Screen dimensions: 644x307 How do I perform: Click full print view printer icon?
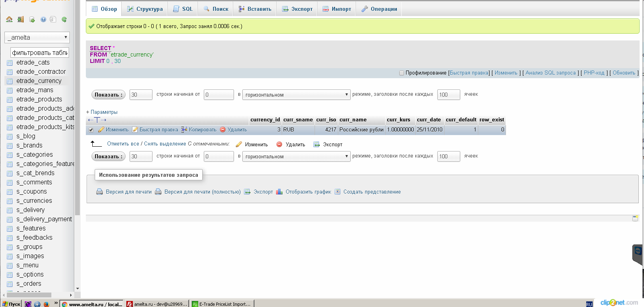point(158,192)
